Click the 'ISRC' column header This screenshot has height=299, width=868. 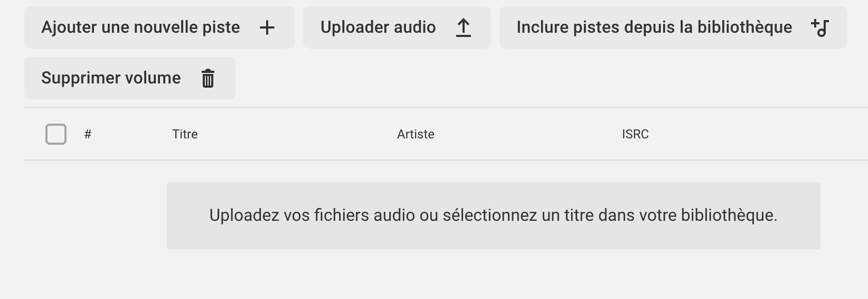635,134
